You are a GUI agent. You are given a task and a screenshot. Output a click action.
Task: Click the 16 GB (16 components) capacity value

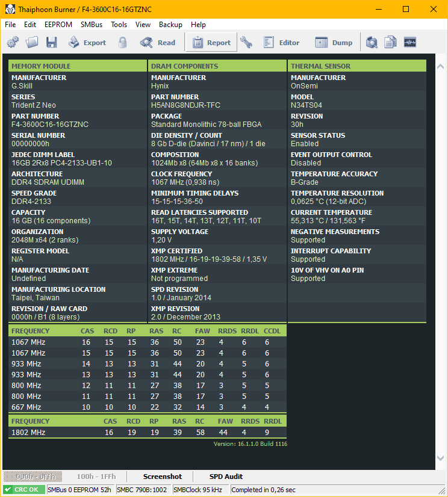51,221
